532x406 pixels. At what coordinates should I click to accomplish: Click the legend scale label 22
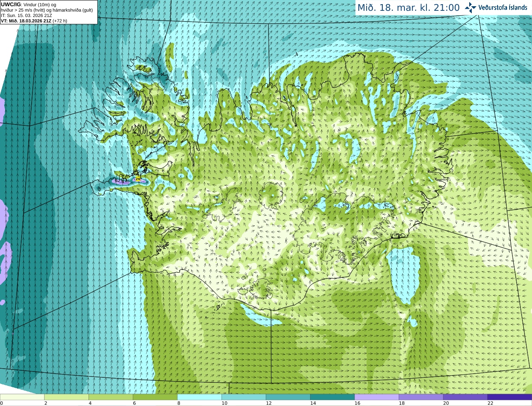[490, 403]
